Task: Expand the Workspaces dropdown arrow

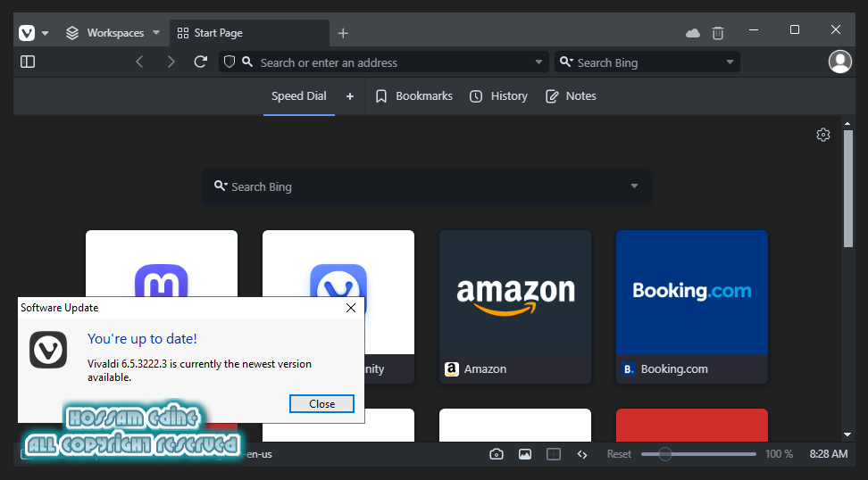Action: [x=156, y=33]
